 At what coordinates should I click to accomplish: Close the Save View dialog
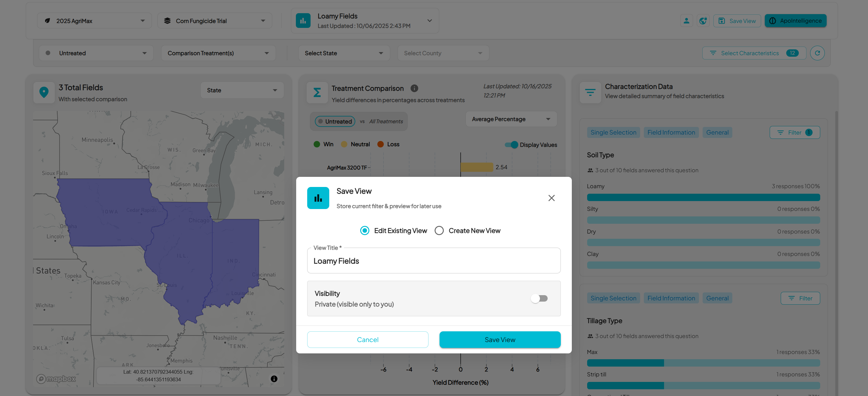551,198
